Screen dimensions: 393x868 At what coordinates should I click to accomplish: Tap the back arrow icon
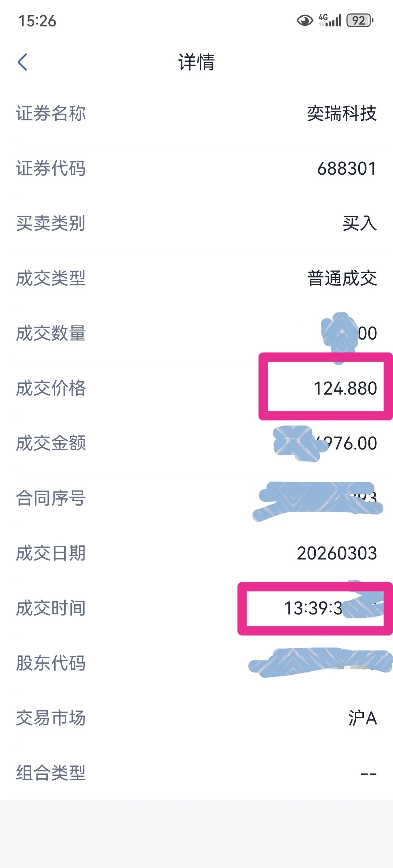click(x=22, y=62)
